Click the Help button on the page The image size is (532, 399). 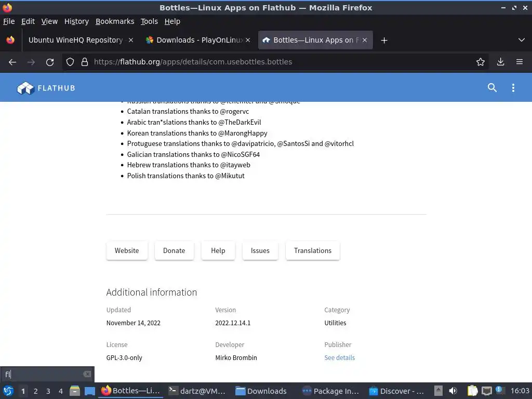pyautogui.click(x=218, y=251)
